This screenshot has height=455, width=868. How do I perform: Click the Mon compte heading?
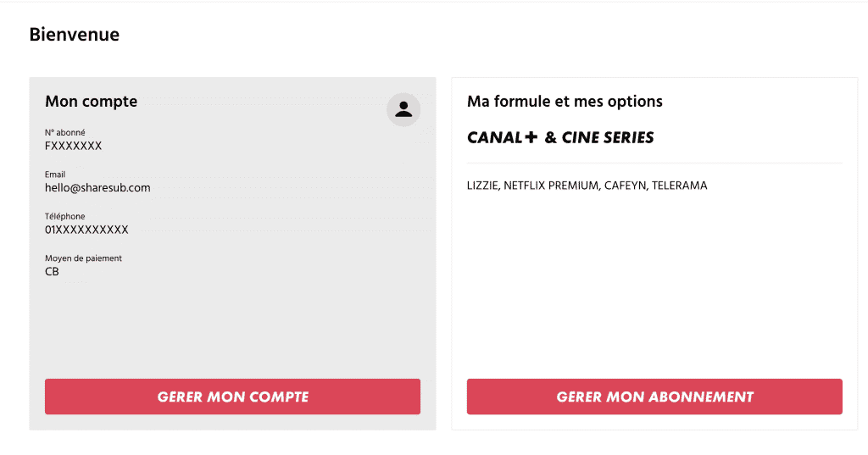click(x=92, y=102)
